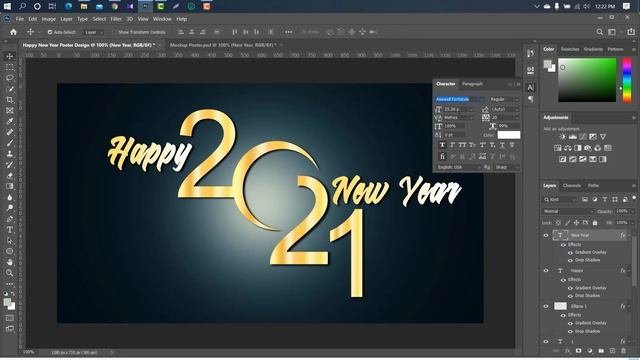The height and width of the screenshot is (360, 640).
Task: Open the Window menu
Action: [x=162, y=19]
